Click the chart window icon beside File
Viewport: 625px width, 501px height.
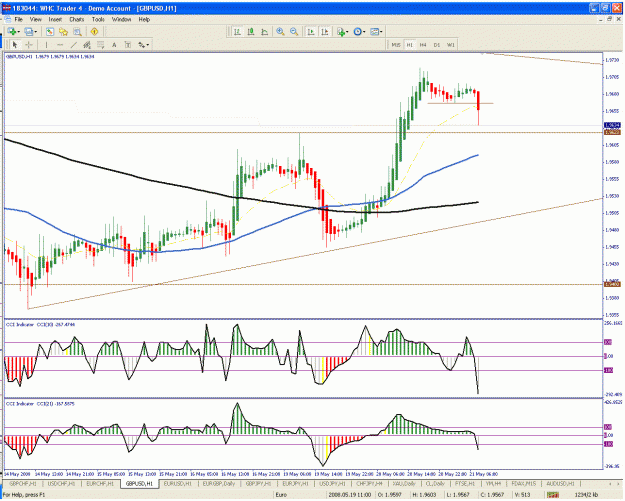click(8, 19)
